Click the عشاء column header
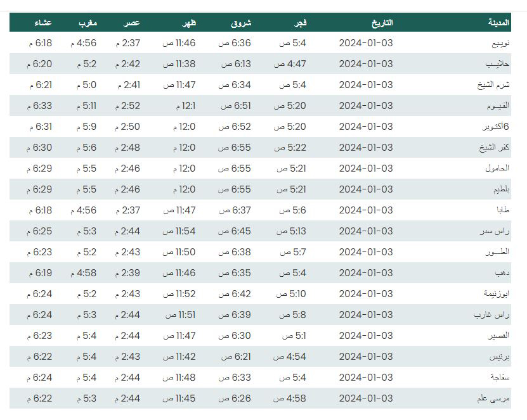Screen dimensions: 527x420 pos(43,23)
